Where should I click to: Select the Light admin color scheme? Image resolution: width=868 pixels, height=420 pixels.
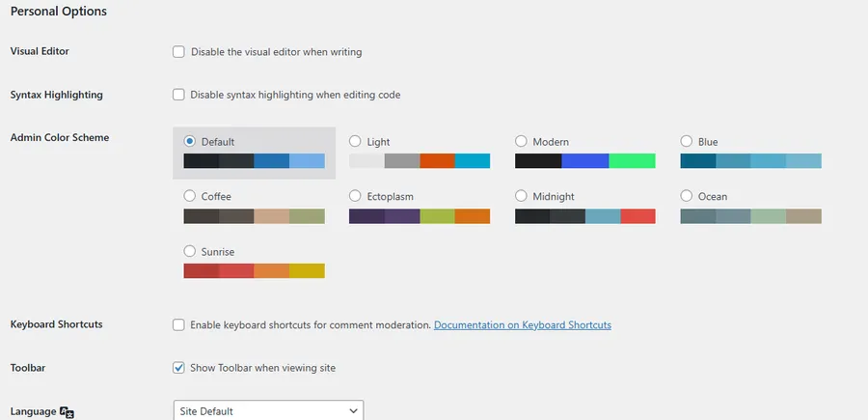tap(355, 142)
